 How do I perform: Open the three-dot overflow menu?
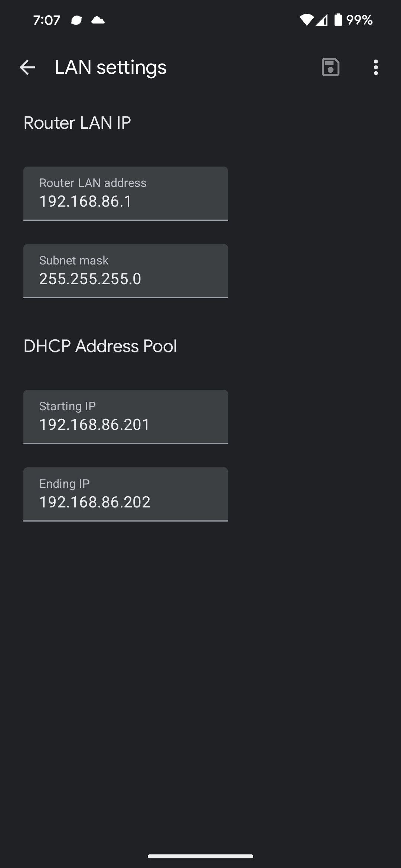pos(376,67)
